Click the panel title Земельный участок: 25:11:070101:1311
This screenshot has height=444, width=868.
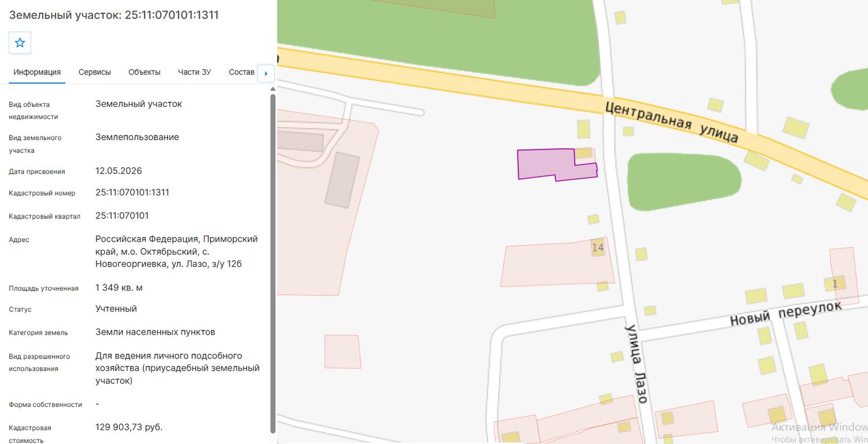[114, 15]
